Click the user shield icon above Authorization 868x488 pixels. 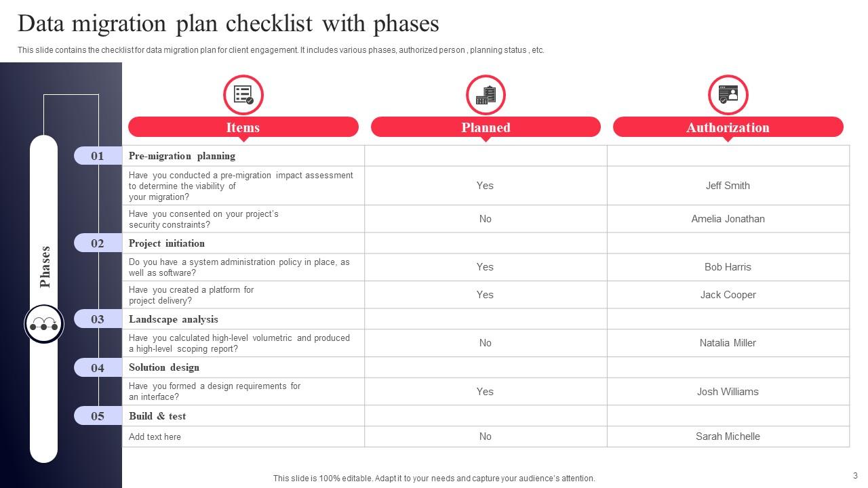(x=728, y=94)
